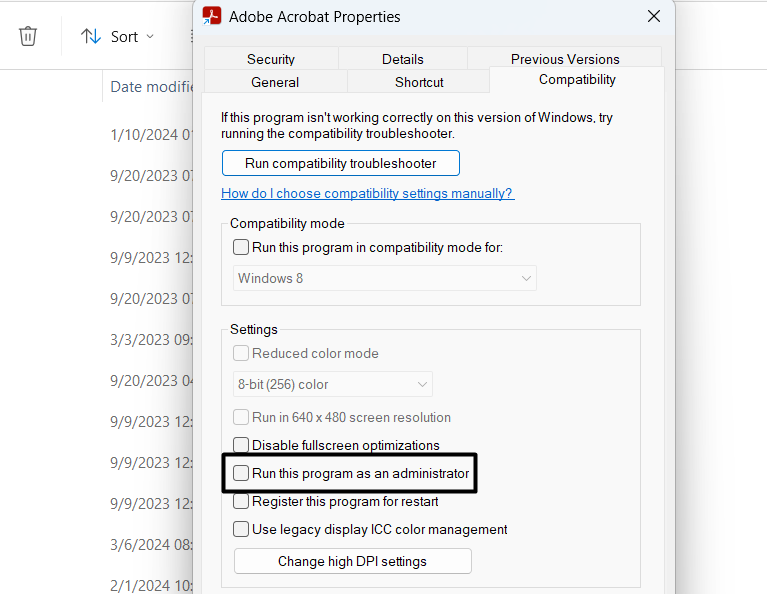The width and height of the screenshot is (767, 594).
Task: Switch to the Security tab
Action: (x=271, y=59)
